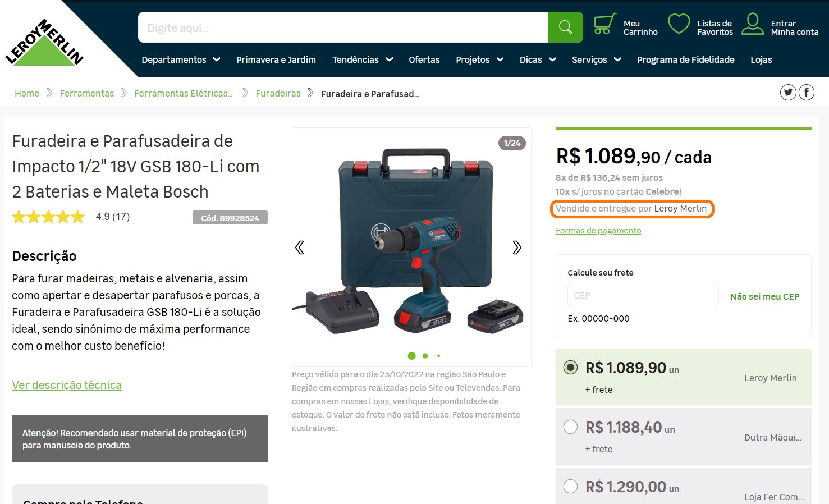Open the Ofertas menu item
This screenshot has height=504, width=829.
tap(424, 59)
